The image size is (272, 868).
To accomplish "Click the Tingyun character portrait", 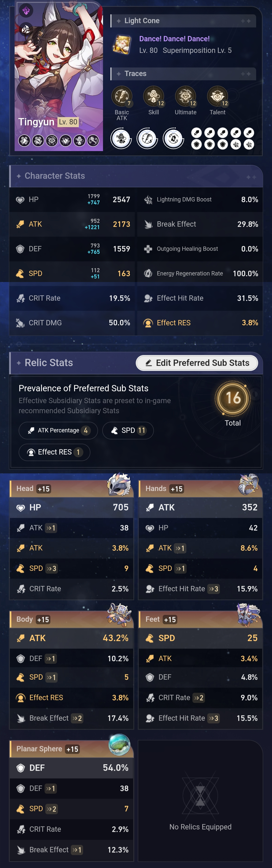I will pos(59,76).
